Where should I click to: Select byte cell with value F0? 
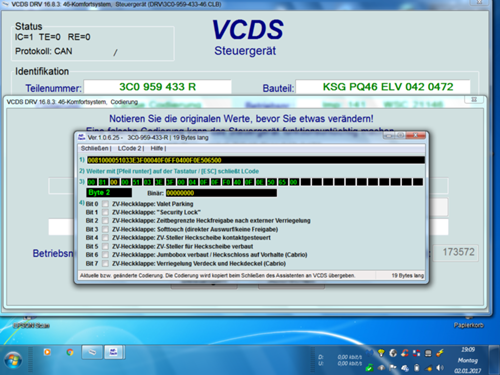(226, 182)
